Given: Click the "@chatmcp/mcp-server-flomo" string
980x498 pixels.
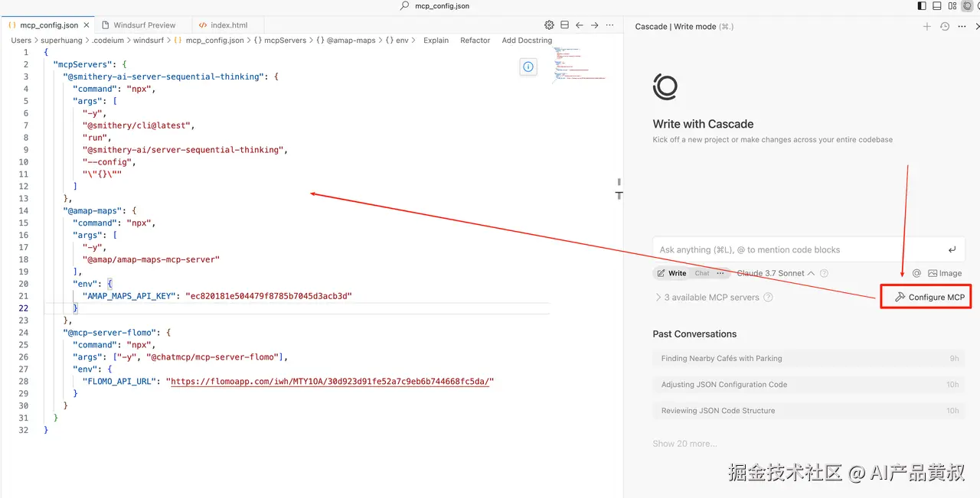Looking at the screenshot, I should [x=214, y=356].
